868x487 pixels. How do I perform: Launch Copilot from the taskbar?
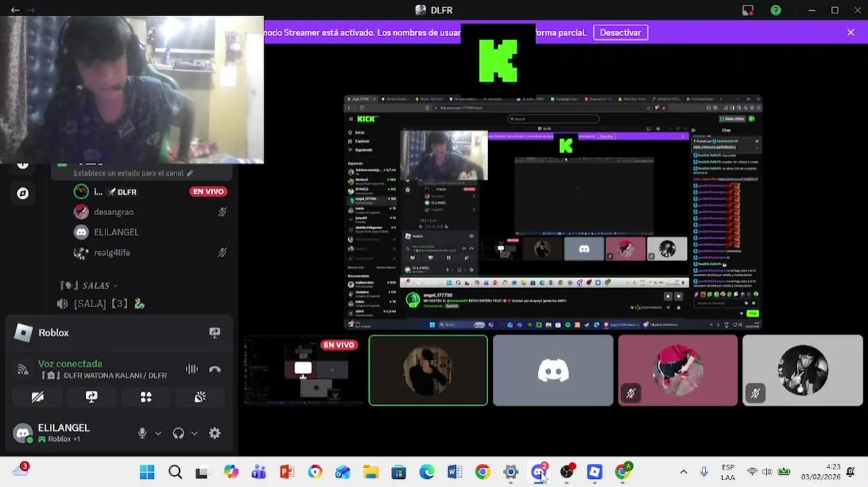231,472
